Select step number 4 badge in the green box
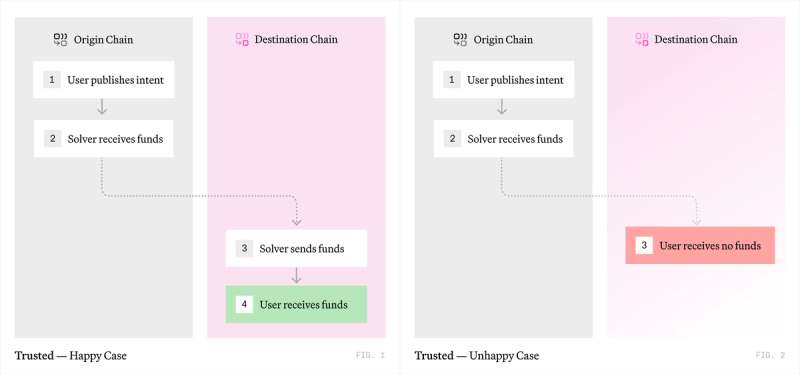This screenshot has height=374, width=800. coord(244,305)
